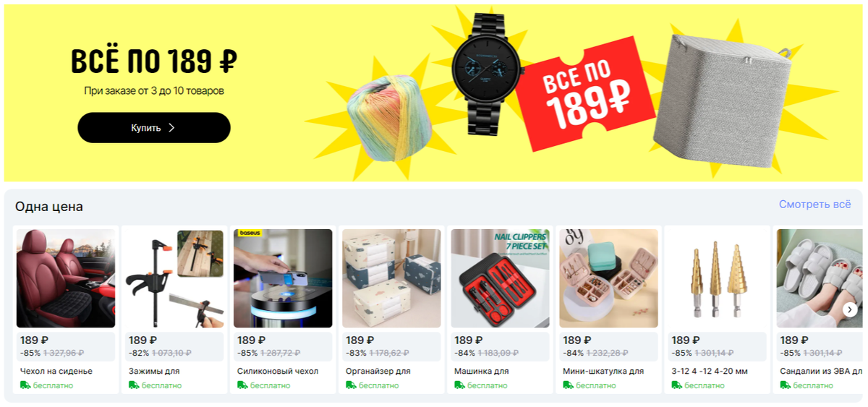This screenshot has width=868, height=407.
Task: Click the black Купить button
Action: [x=154, y=128]
